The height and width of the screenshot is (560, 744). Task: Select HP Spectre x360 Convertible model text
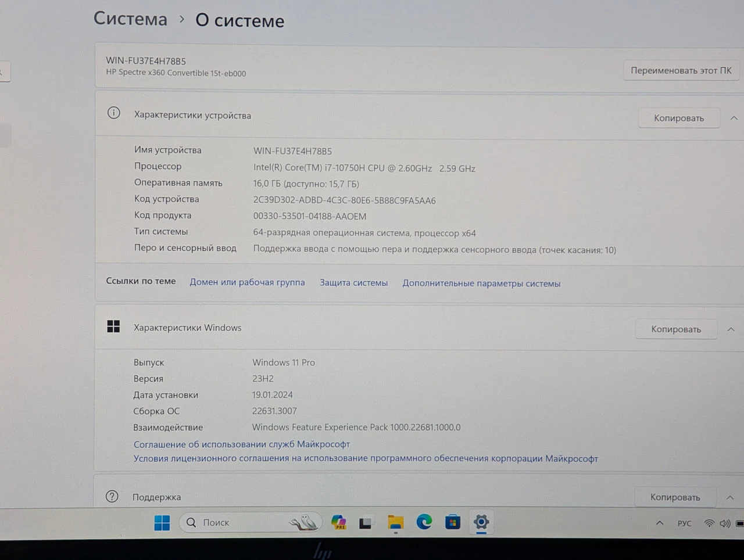click(x=176, y=73)
